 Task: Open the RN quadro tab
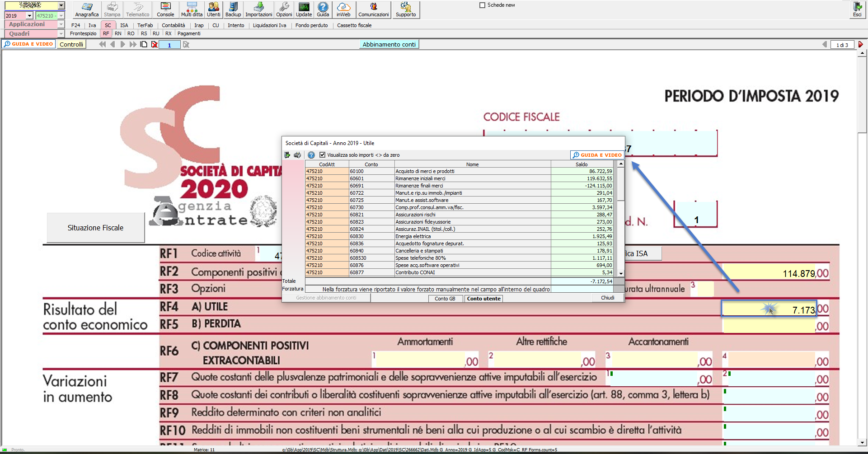click(118, 33)
